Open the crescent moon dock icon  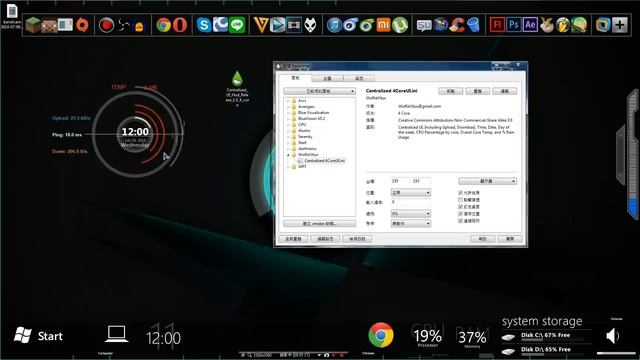(220, 25)
